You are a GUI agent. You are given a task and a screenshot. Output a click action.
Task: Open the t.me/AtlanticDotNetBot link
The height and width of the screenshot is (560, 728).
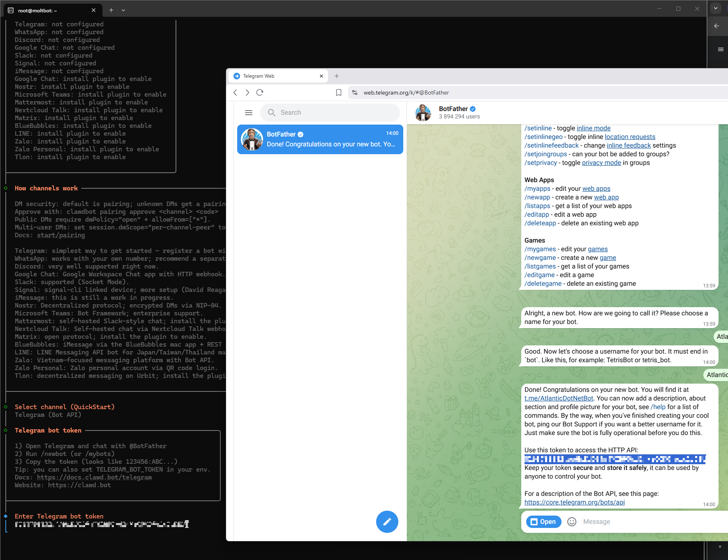pos(559,398)
